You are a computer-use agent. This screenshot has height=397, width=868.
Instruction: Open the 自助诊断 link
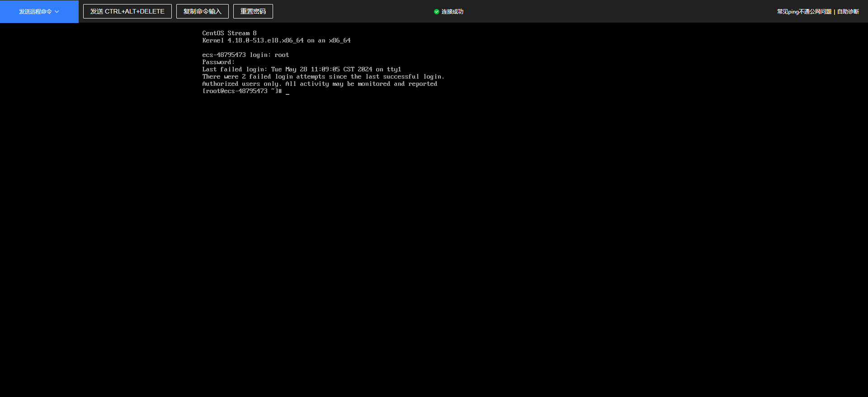click(848, 12)
